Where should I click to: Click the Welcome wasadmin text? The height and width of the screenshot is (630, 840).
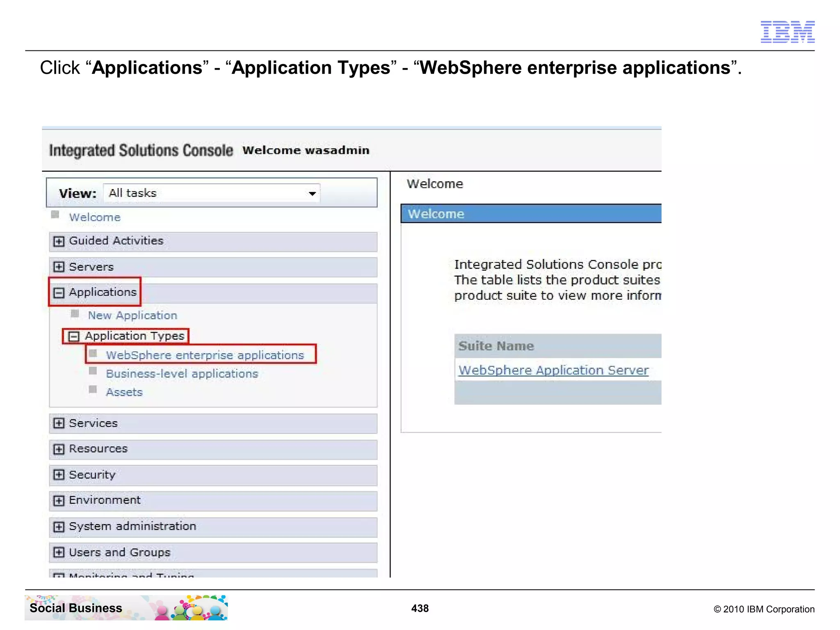click(x=306, y=151)
